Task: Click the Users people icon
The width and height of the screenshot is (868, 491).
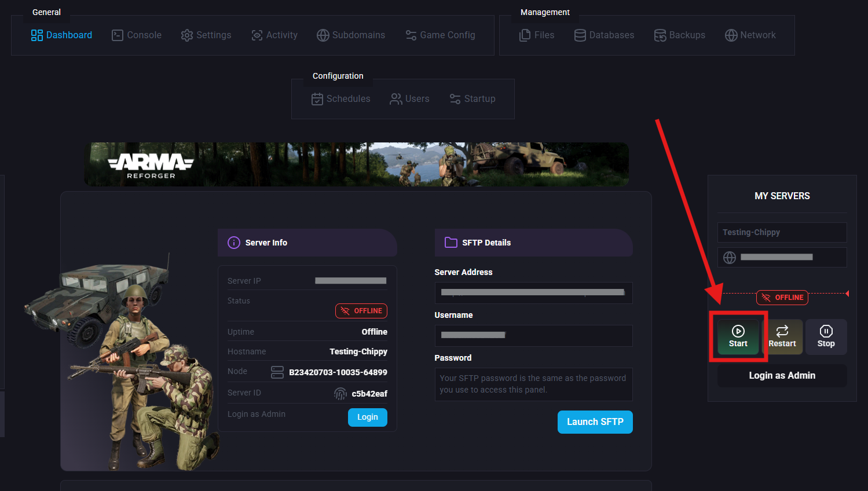Action: (x=396, y=99)
